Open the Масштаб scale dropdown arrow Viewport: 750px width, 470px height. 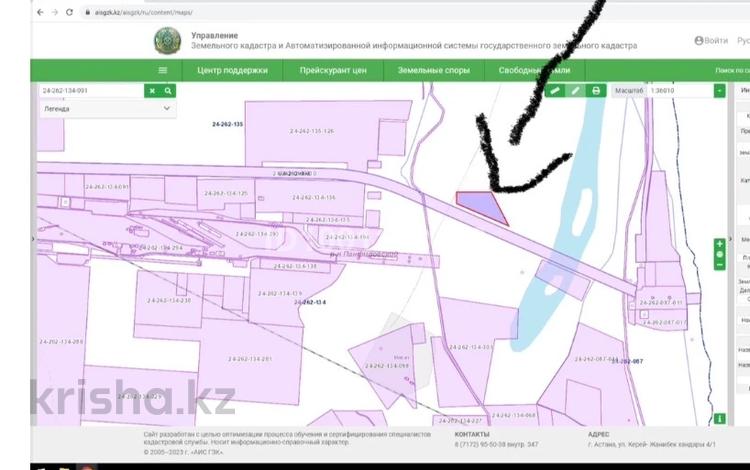coord(719,90)
